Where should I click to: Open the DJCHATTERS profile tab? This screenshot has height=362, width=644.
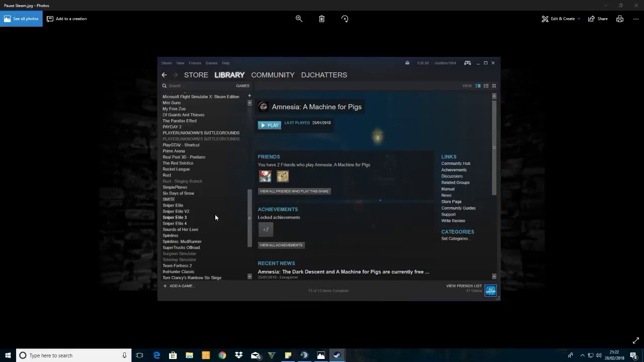(324, 75)
